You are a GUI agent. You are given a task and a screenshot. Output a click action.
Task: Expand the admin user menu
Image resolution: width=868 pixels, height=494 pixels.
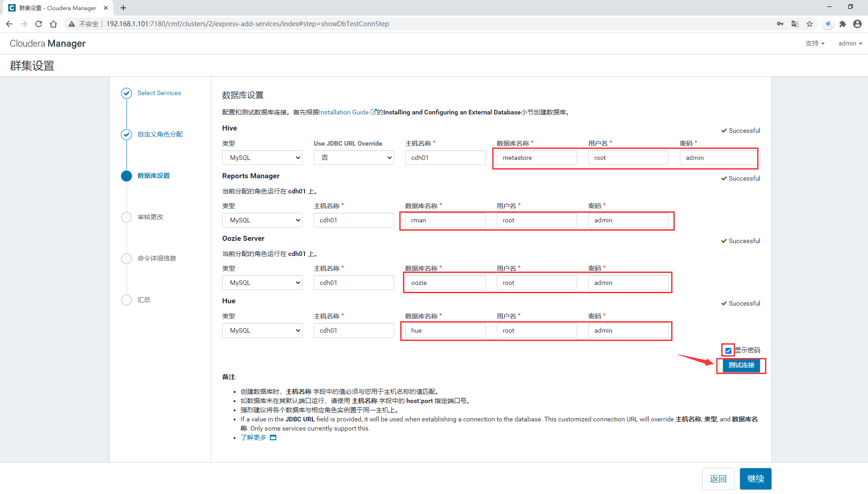point(850,43)
